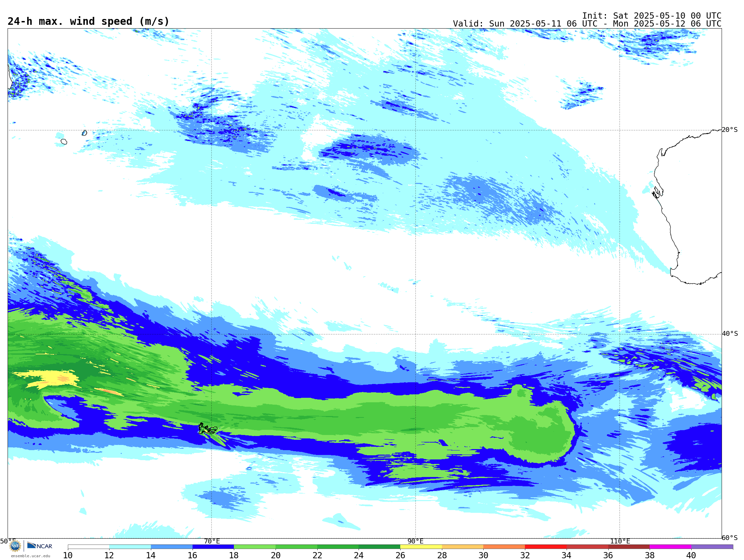Viewport: 744px width, 560px height.
Task: Select the dark green 24–26 colorbar segment
Action: pyautogui.click(x=380, y=547)
